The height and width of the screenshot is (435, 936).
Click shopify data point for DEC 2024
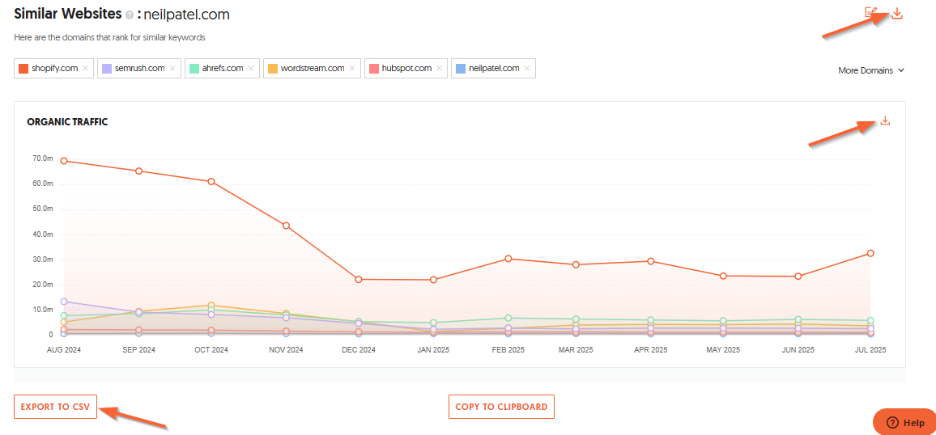[x=358, y=279]
